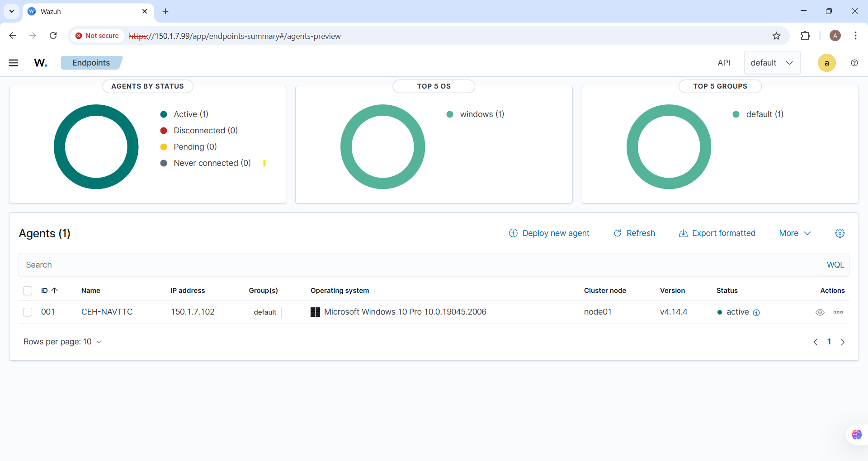Click the Endpoints breadcrumb tab
The image size is (868, 461).
click(91, 63)
